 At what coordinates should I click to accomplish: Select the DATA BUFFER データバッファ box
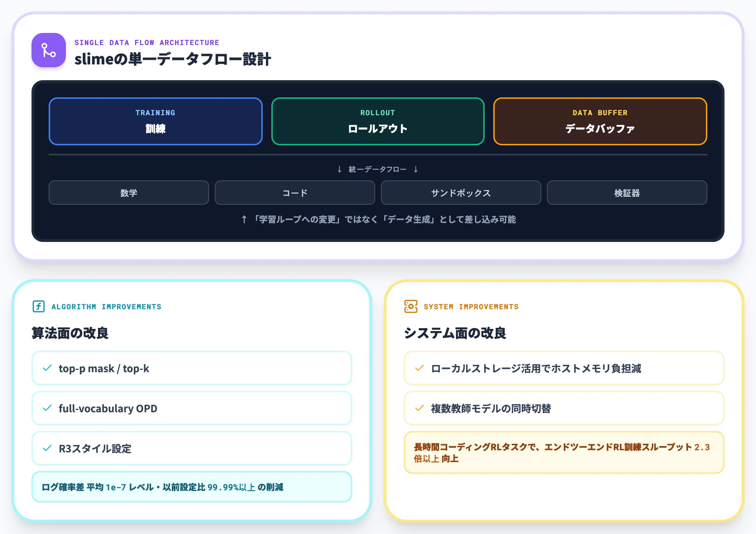[x=600, y=121]
